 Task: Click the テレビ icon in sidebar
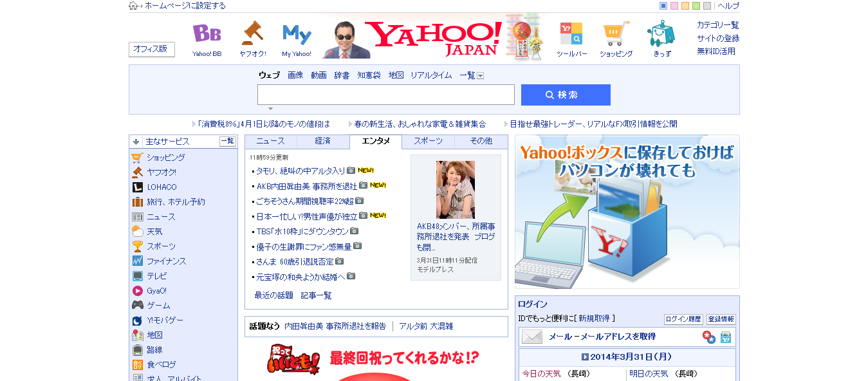click(137, 276)
